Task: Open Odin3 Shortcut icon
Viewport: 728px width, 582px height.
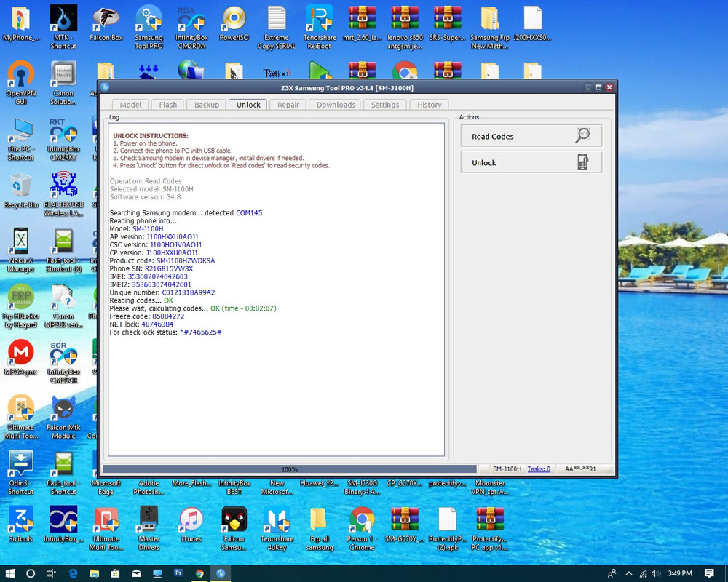Action: [21, 472]
